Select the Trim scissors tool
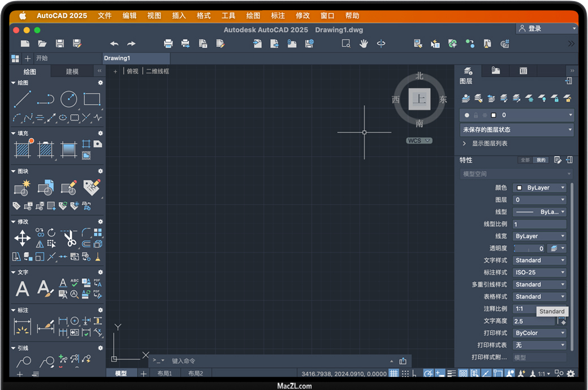This screenshot has width=588, height=390. (70, 238)
